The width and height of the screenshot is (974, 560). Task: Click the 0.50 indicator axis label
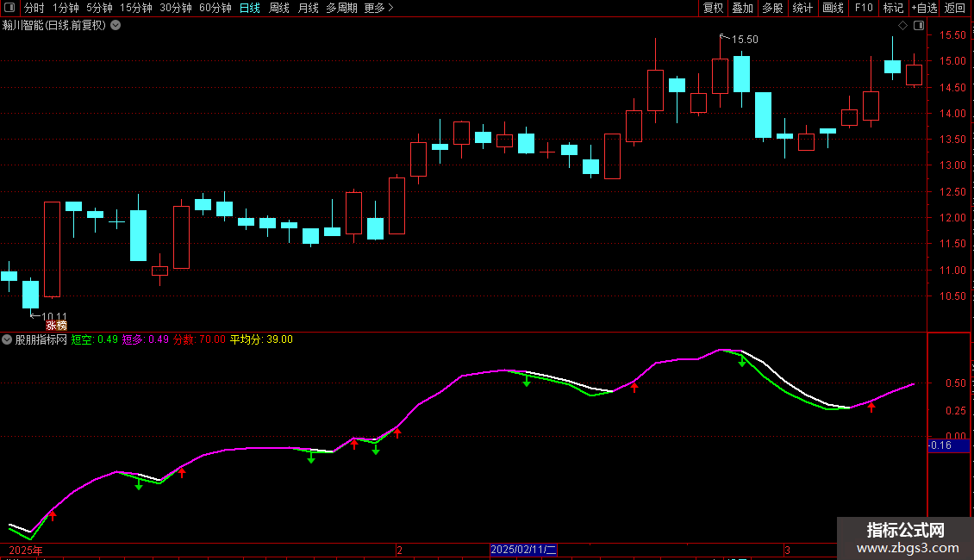pos(955,383)
